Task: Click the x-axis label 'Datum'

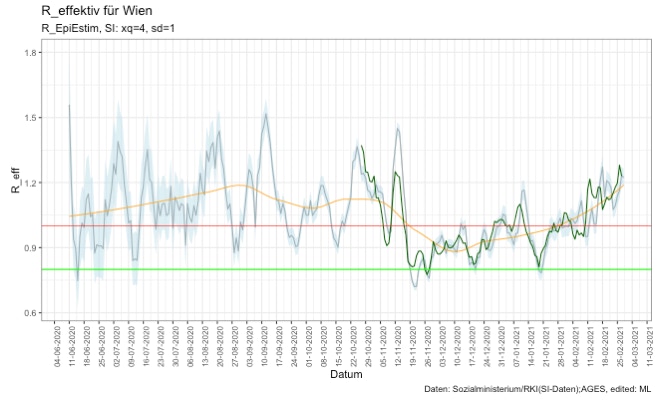Action: [346, 374]
